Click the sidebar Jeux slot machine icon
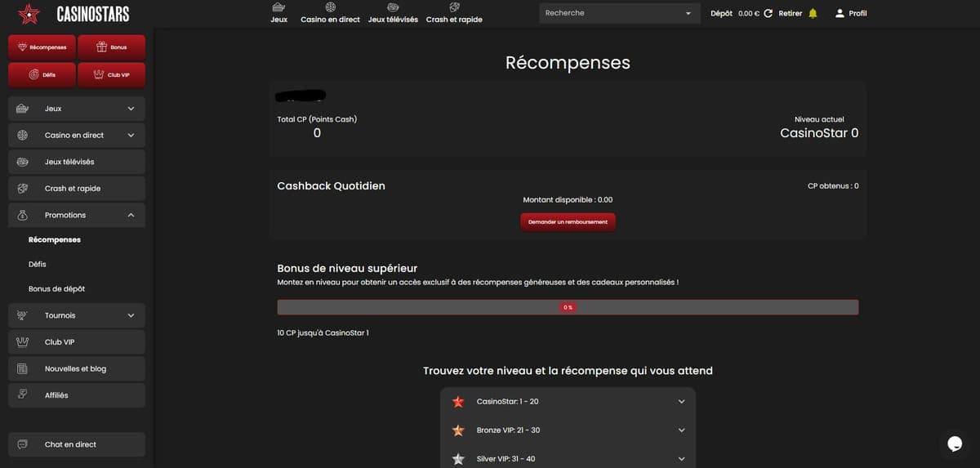The height and width of the screenshot is (468, 980). (23, 109)
